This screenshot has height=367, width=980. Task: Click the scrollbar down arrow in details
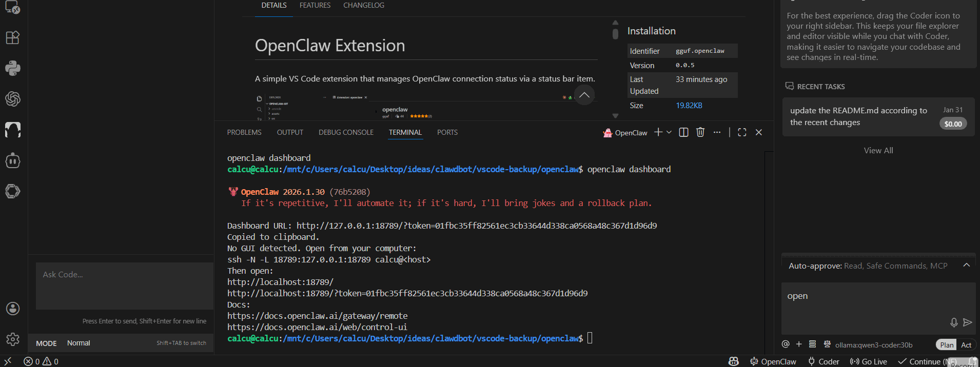pos(615,116)
